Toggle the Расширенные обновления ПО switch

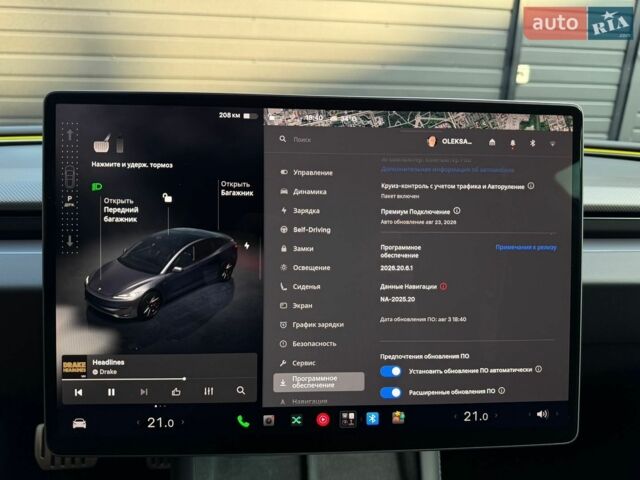(x=391, y=392)
